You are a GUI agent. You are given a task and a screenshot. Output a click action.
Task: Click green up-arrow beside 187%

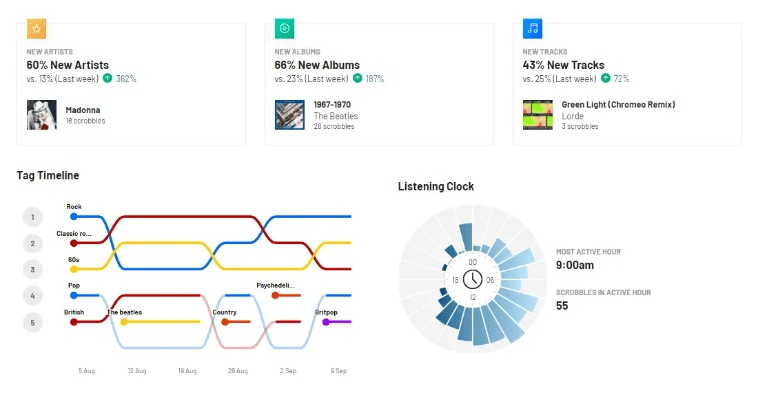point(357,78)
